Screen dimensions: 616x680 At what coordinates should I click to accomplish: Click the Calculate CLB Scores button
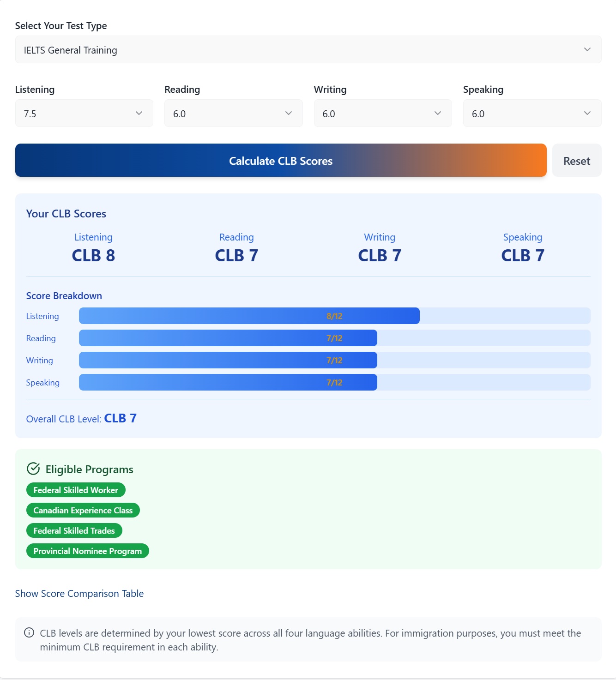pos(281,161)
